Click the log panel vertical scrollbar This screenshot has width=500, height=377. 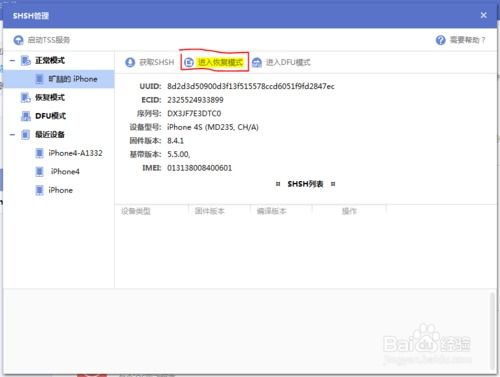point(492,331)
